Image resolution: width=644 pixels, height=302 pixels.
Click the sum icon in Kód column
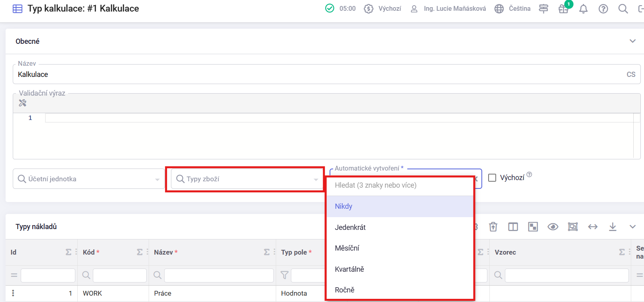click(x=140, y=252)
